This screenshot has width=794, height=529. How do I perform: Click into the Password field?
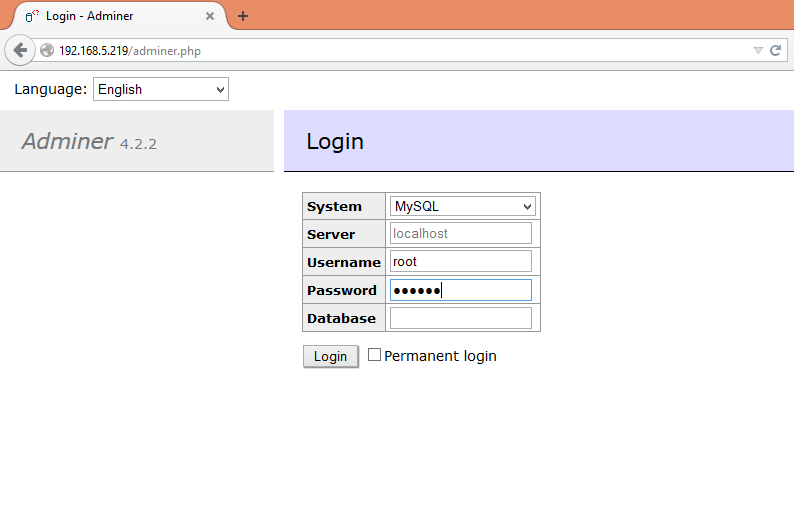coord(460,290)
